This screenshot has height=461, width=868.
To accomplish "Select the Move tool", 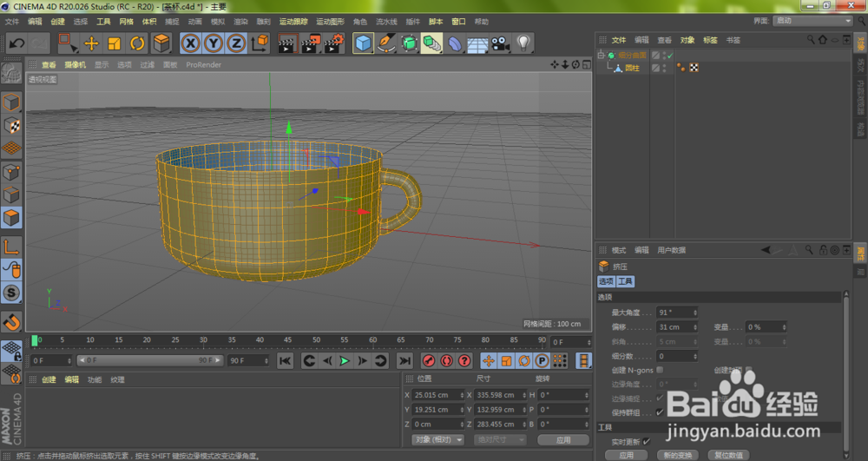I will 91,43.
